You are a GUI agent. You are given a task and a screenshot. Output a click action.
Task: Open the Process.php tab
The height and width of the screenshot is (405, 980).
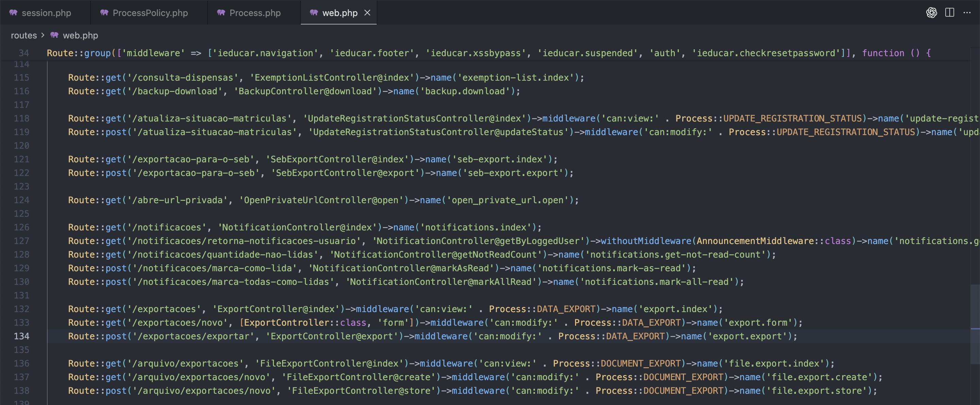pyautogui.click(x=255, y=13)
